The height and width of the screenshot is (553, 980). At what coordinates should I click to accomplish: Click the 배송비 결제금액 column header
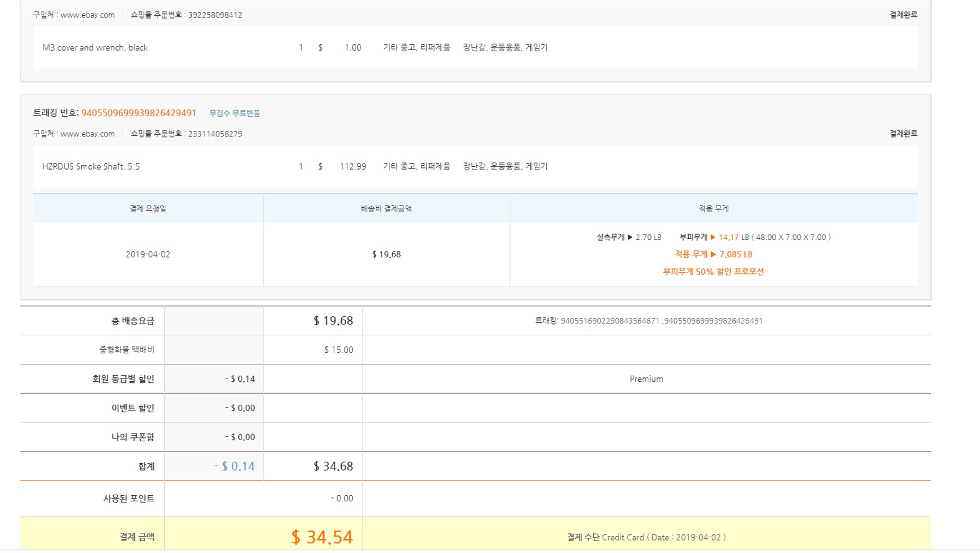click(386, 208)
